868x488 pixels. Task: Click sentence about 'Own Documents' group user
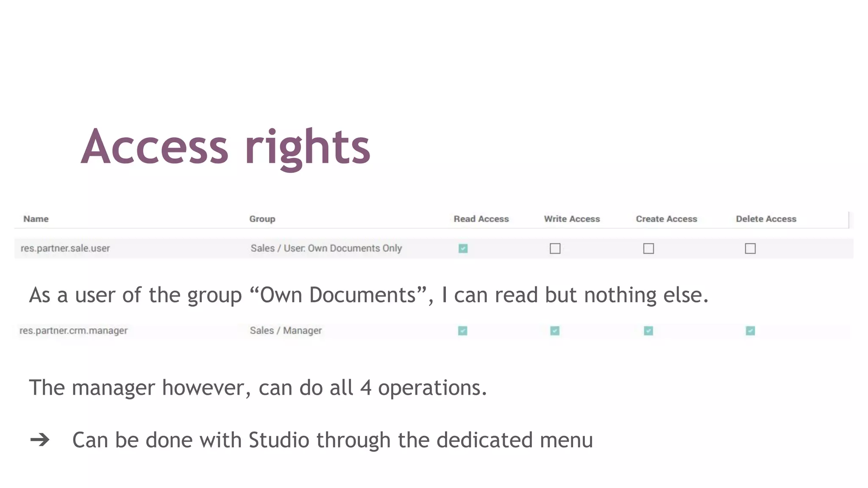click(369, 295)
